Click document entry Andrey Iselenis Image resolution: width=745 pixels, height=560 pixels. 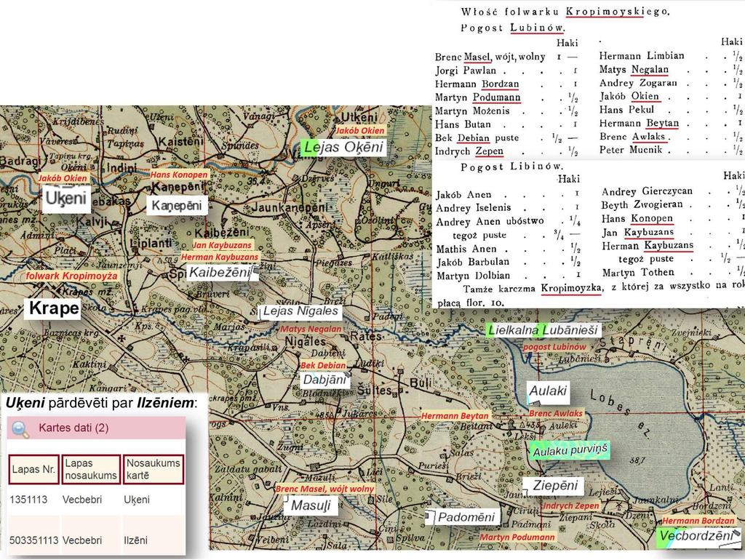click(473, 208)
